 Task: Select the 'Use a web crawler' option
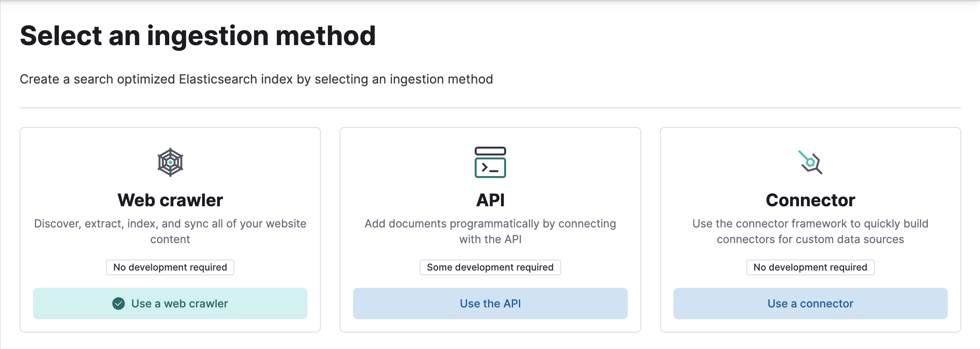pos(170,303)
